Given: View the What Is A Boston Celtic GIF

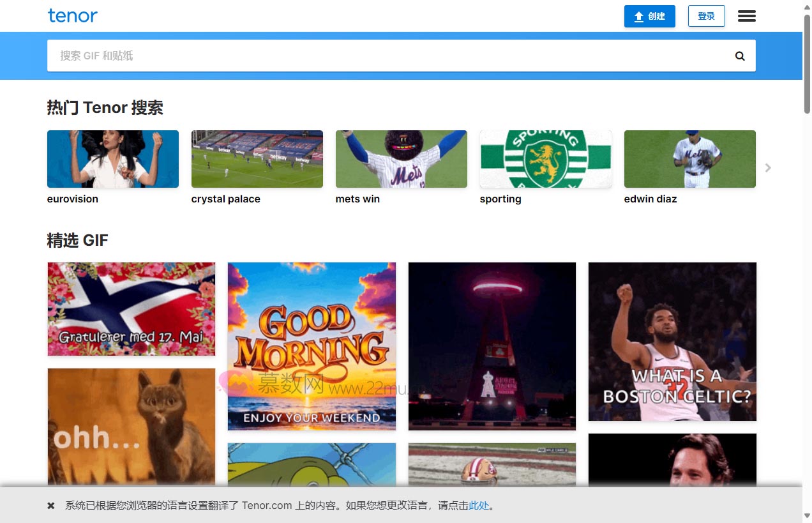Looking at the screenshot, I should (x=672, y=342).
